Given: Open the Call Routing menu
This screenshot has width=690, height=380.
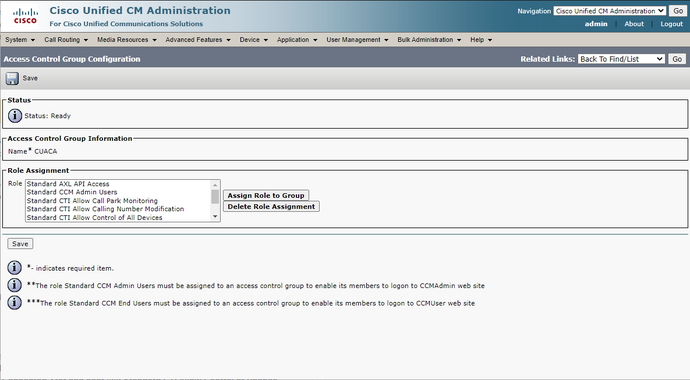Looking at the screenshot, I should click(66, 40).
